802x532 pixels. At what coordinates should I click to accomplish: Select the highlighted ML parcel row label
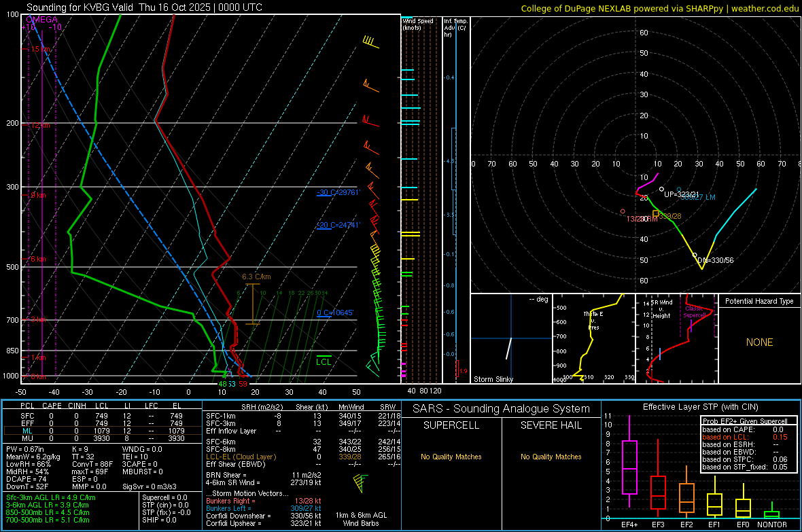point(27,431)
